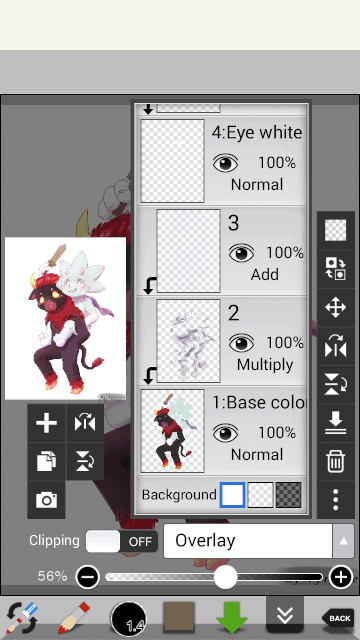Hide layer 2 Multiply with eye icon
360x640 pixels.
coord(241,343)
